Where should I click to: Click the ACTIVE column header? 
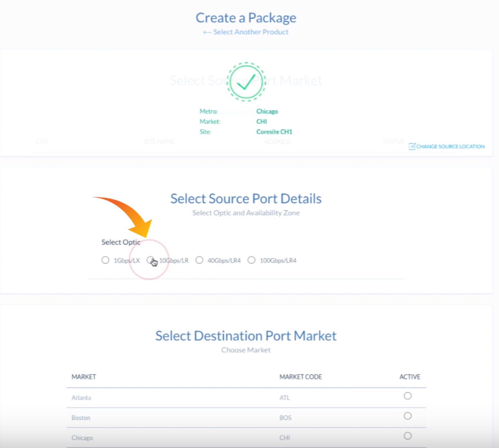410,377
